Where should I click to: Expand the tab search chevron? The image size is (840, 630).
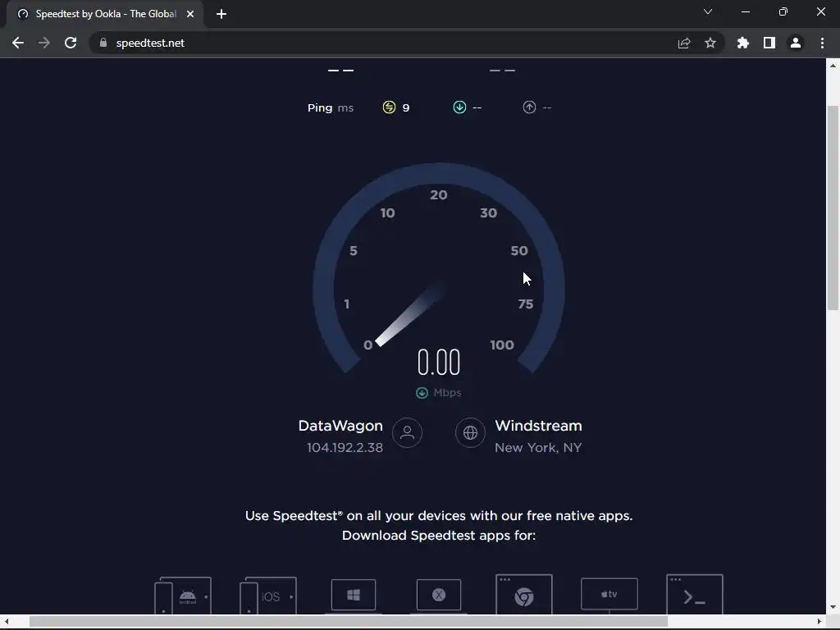pyautogui.click(x=708, y=11)
